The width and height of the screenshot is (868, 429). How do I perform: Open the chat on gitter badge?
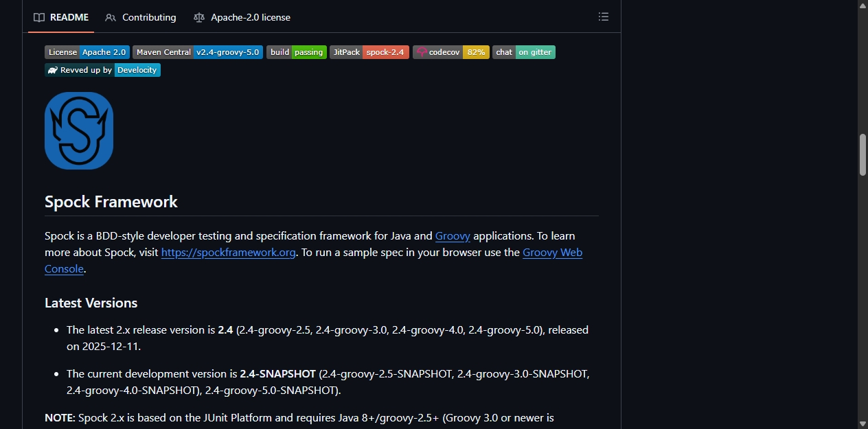524,52
